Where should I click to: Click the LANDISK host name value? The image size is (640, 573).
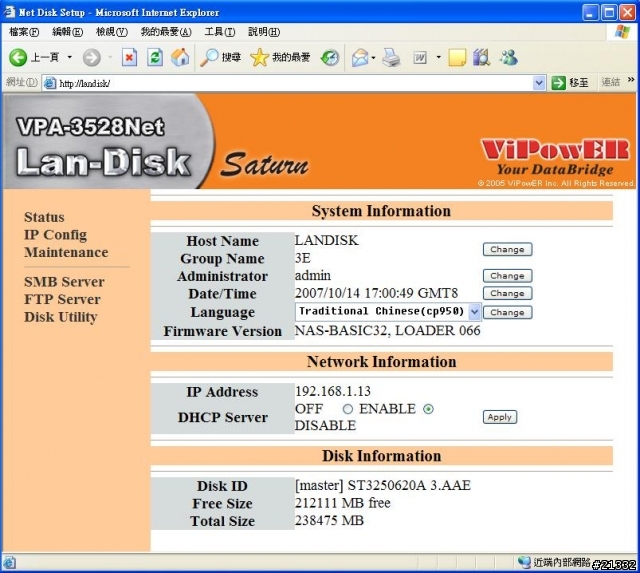(x=327, y=240)
